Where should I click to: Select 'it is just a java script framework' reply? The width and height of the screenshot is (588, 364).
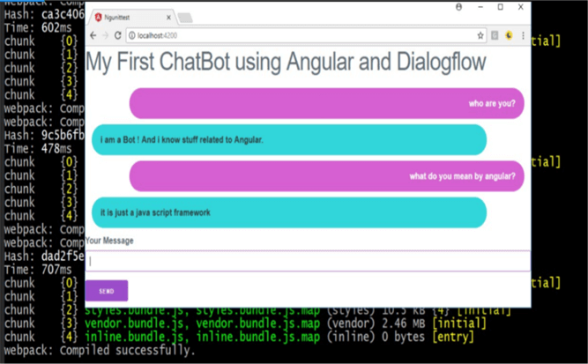click(289, 212)
